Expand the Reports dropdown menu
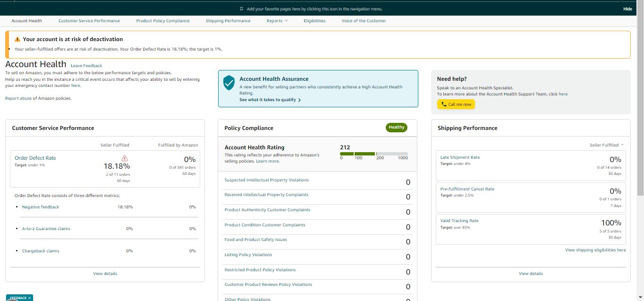 [x=277, y=21]
